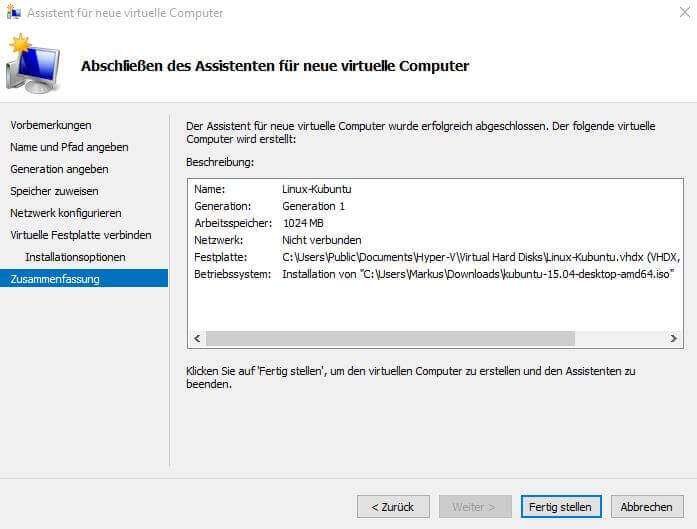
Task: Open the 'Vorbemerkungen' step
Action: pos(51,125)
